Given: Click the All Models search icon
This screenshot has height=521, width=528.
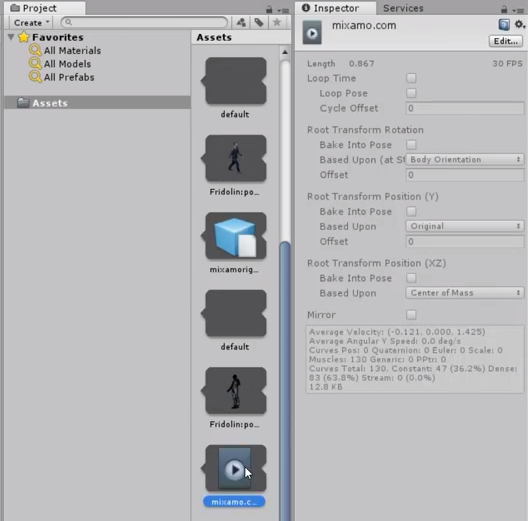Looking at the screenshot, I should [x=35, y=64].
